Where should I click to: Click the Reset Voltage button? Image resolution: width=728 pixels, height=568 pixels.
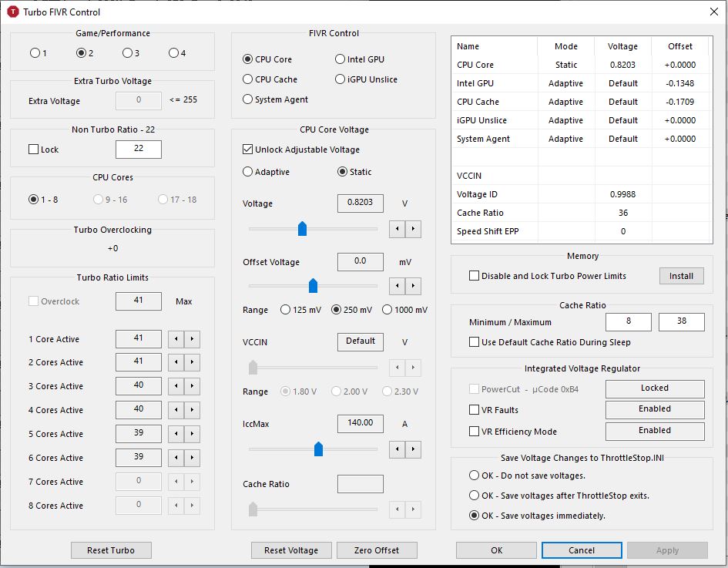291,550
